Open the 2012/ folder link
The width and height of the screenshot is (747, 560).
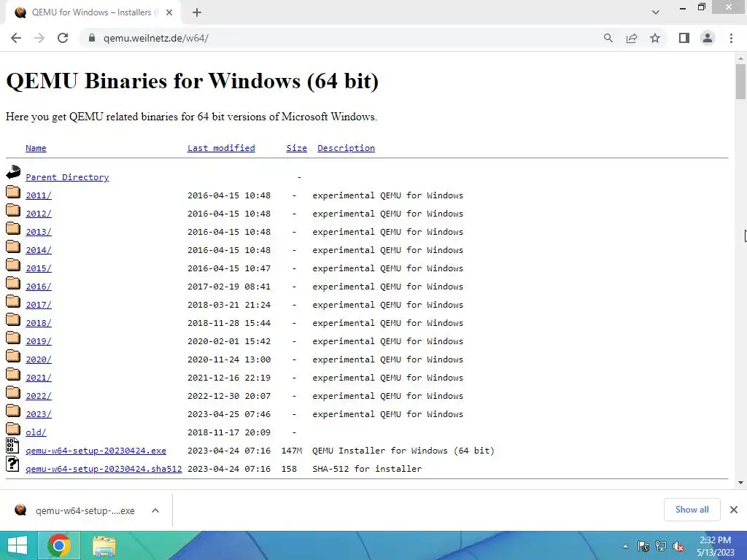click(39, 214)
